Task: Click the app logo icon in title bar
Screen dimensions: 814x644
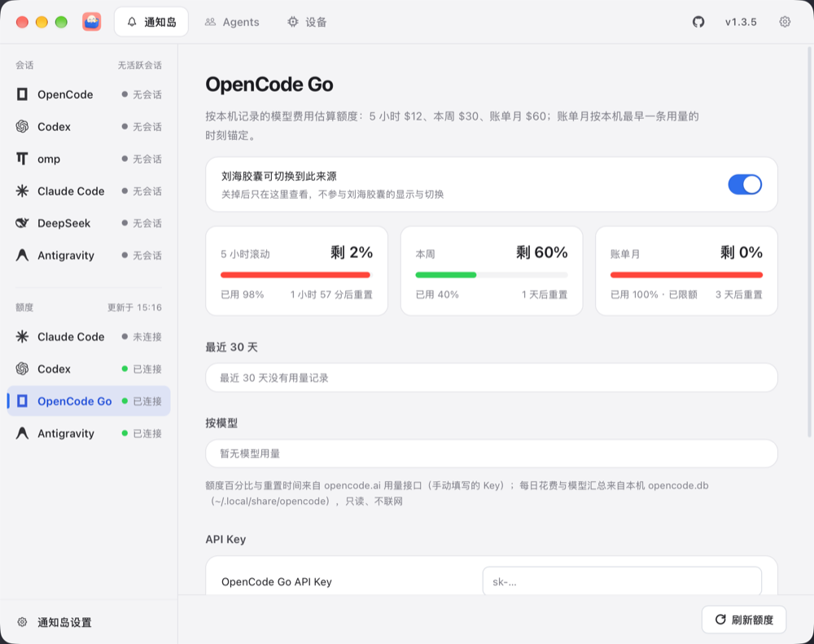Action: [x=91, y=22]
